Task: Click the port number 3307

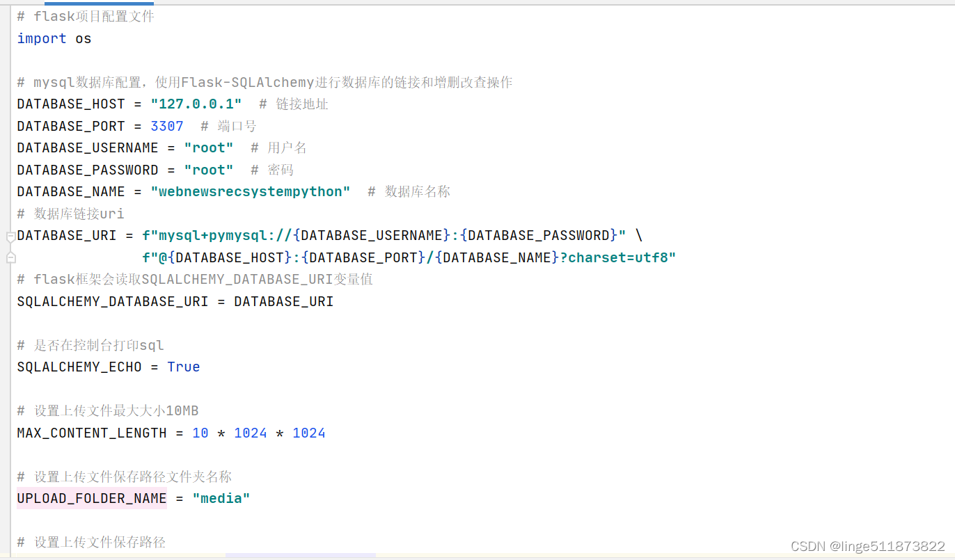Action: coord(167,126)
